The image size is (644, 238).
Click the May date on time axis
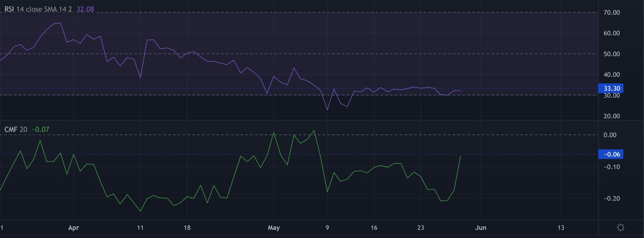point(274,228)
